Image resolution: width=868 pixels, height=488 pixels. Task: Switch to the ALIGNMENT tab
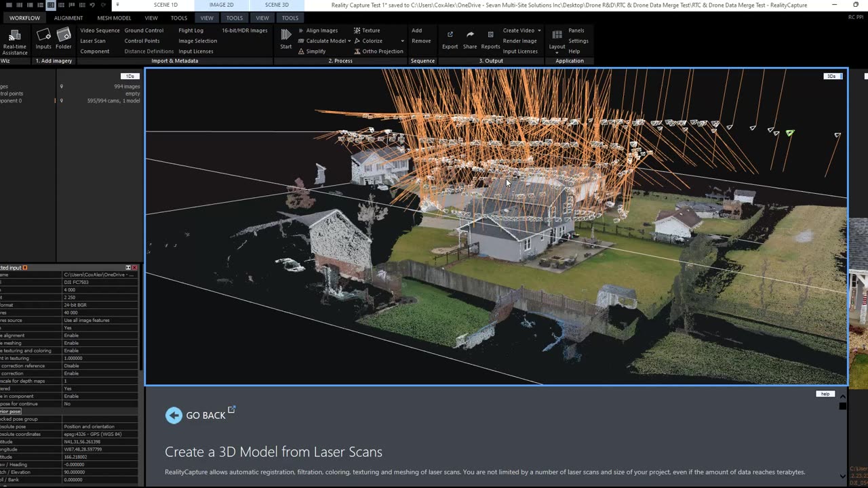click(68, 18)
